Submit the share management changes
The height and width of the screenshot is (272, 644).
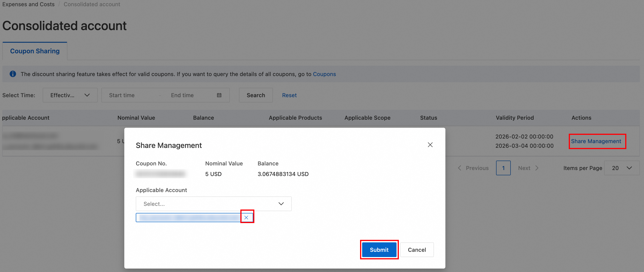point(379,250)
